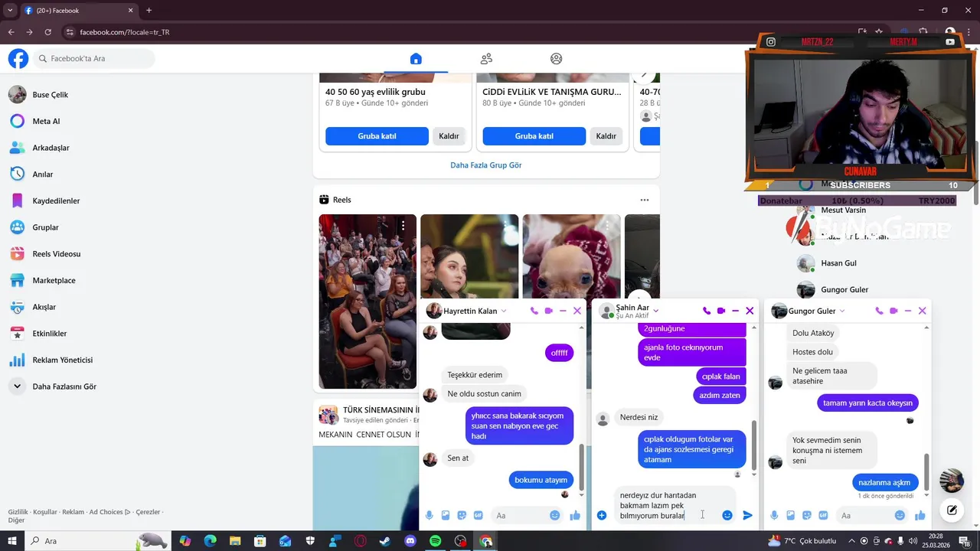Open the Groups tab icon in top navigation
This screenshot has height=551, width=980.
coord(557,59)
